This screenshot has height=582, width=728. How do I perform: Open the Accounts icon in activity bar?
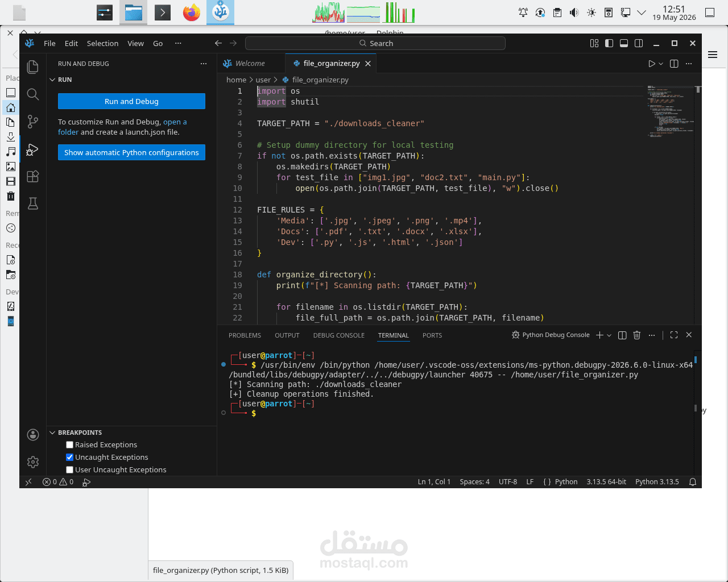(33, 435)
